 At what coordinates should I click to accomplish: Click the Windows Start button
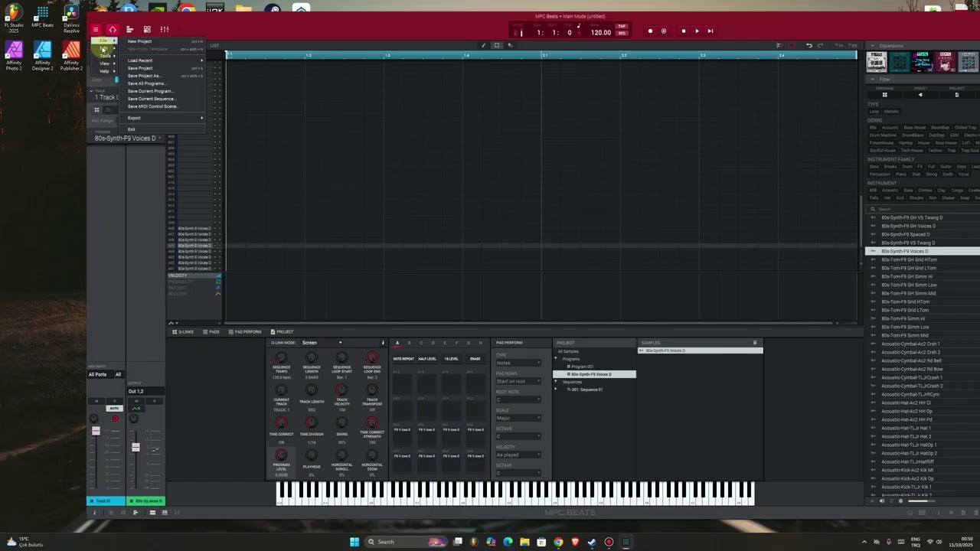click(354, 542)
